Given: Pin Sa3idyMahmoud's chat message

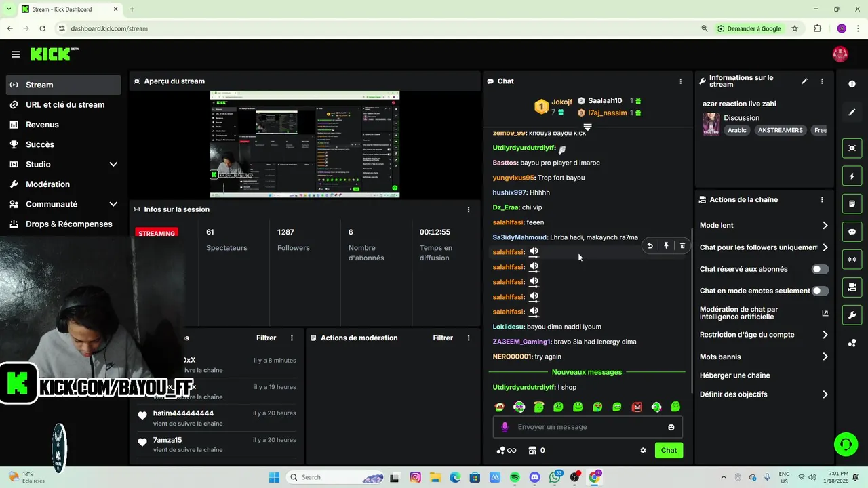Looking at the screenshot, I should point(666,246).
